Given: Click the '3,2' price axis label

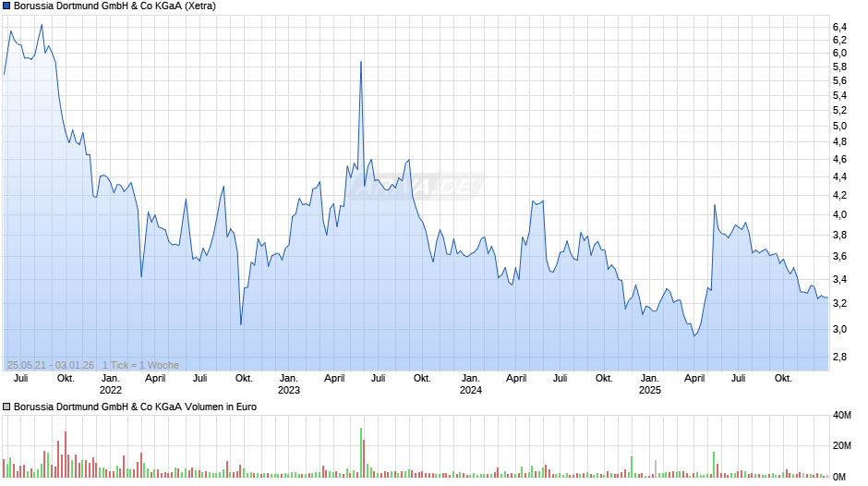Looking at the screenshot, I should coord(839,303).
